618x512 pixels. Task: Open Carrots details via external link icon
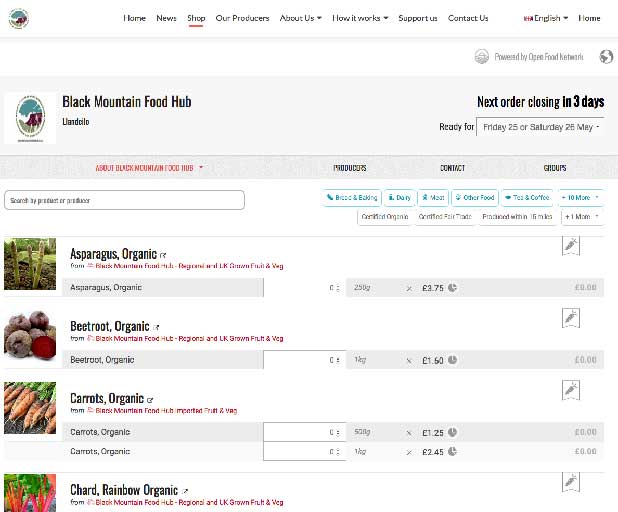150,400
